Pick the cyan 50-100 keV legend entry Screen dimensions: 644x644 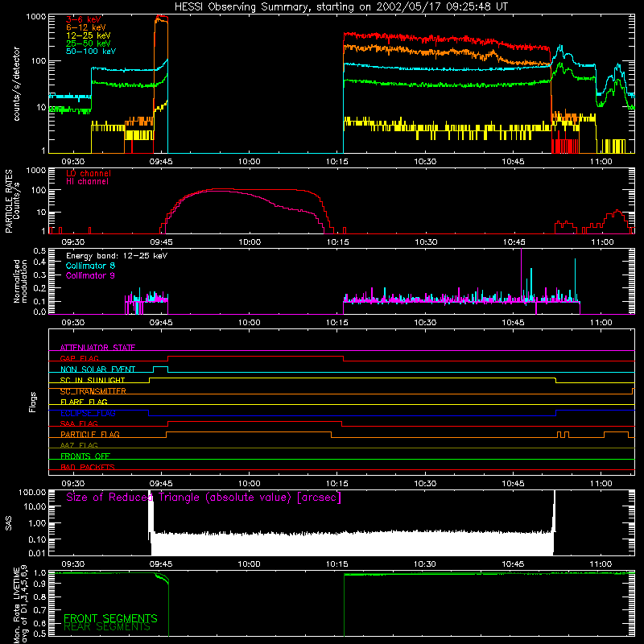[x=90, y=52]
